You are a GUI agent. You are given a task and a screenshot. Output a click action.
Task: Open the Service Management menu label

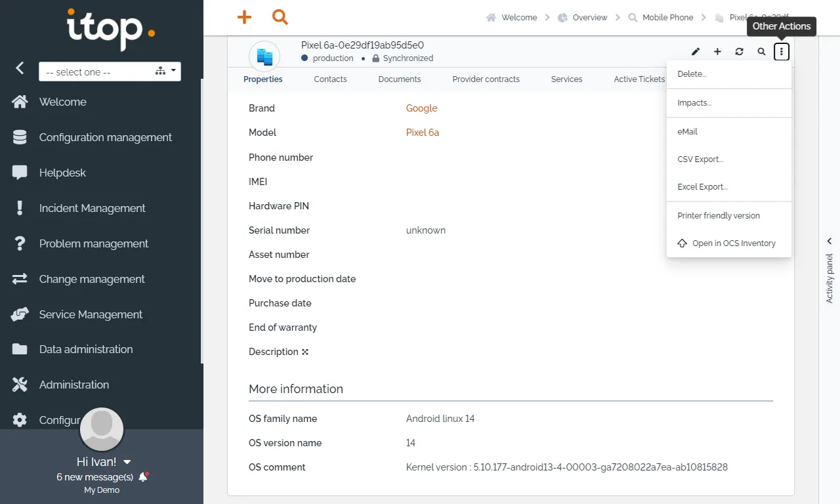click(91, 314)
